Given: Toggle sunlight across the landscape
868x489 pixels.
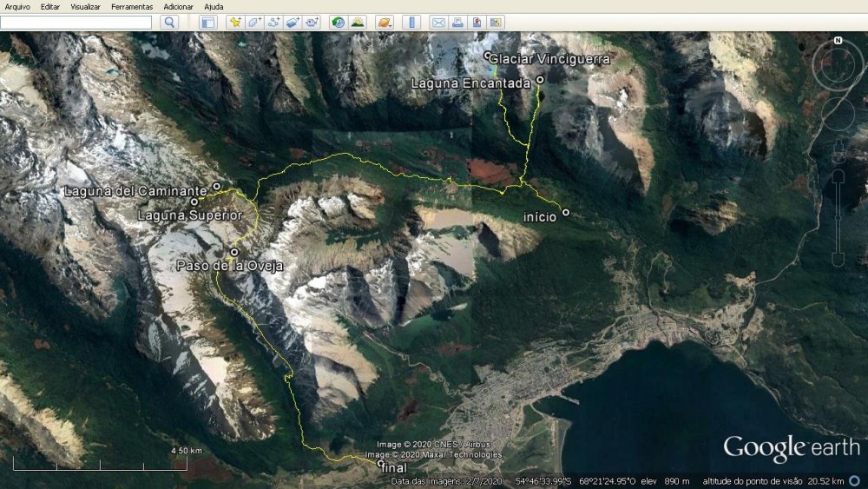Looking at the screenshot, I should 357,23.
